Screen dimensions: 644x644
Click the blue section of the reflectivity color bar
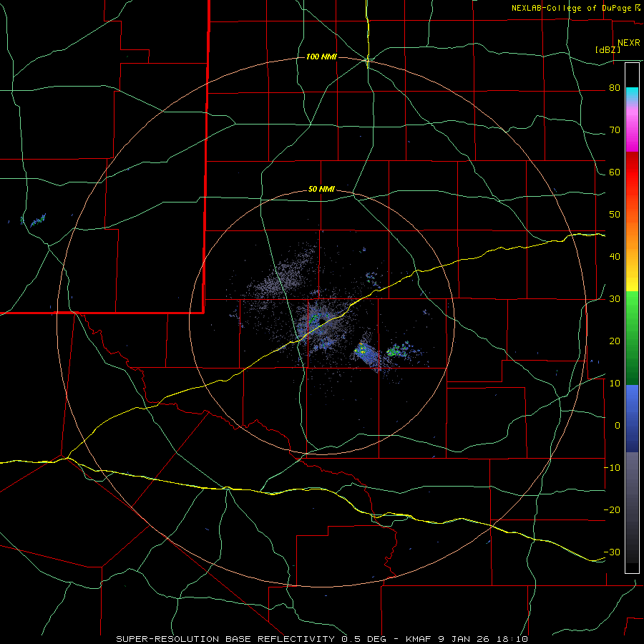pyautogui.click(x=632, y=419)
